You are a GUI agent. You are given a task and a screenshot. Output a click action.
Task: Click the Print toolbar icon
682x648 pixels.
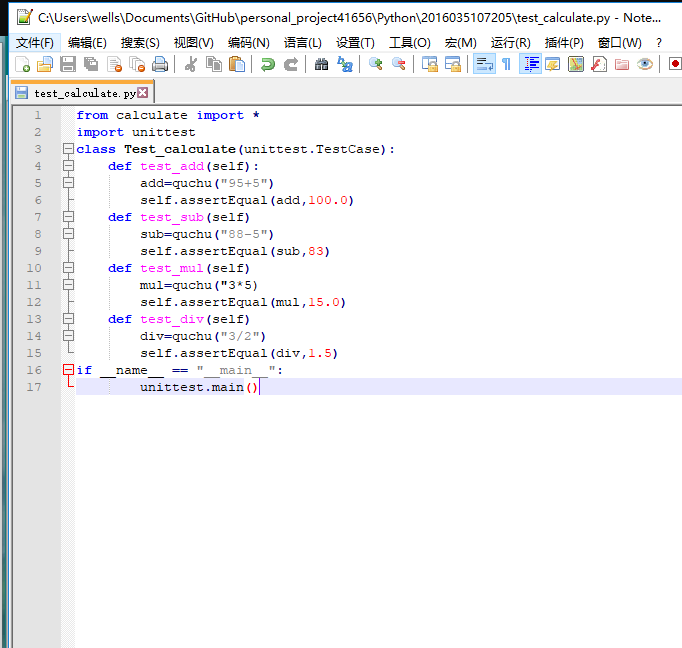click(x=160, y=64)
